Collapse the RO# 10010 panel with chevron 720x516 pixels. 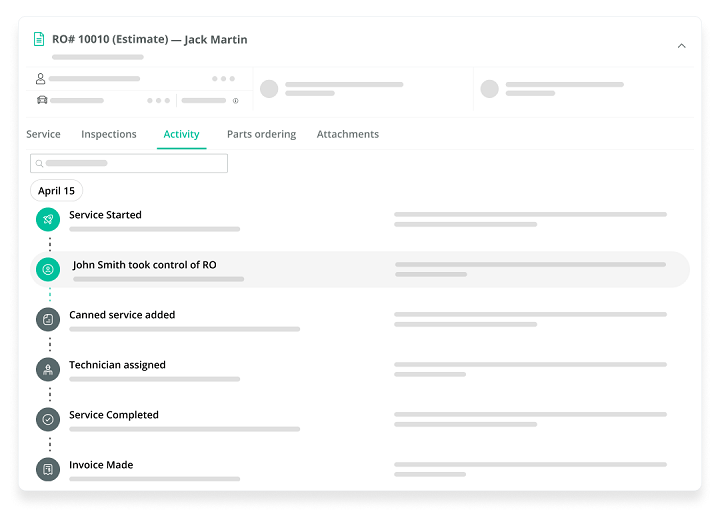click(x=681, y=45)
